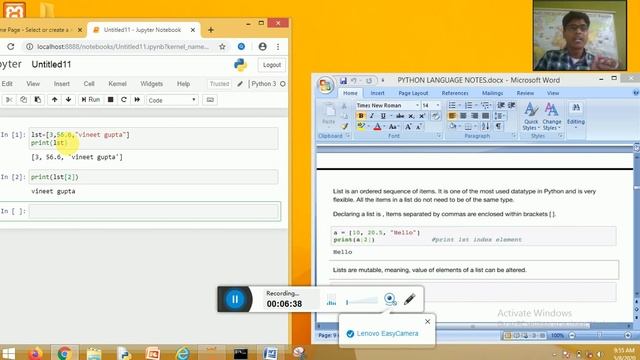This screenshot has width=640, height=360.
Task: Click the localhost address bar
Action: tap(122, 47)
